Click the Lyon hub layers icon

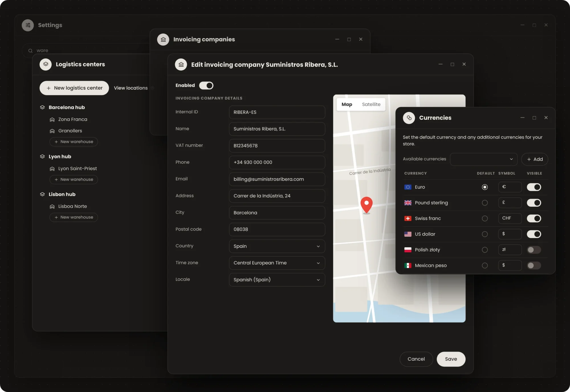point(42,157)
